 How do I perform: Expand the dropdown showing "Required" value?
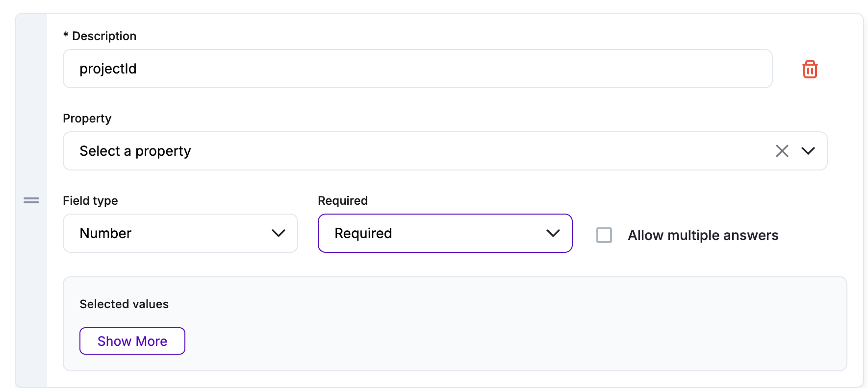432,233
